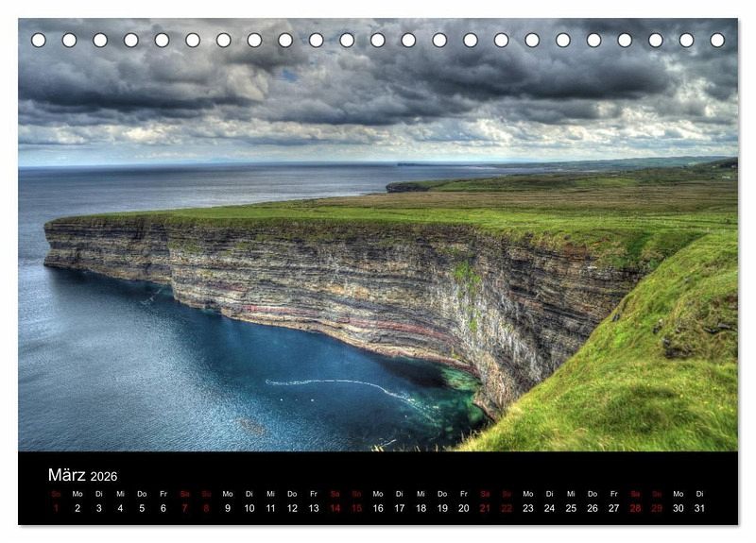
Task: Click the "Mo" weekday label above 30
Action: coord(679,494)
